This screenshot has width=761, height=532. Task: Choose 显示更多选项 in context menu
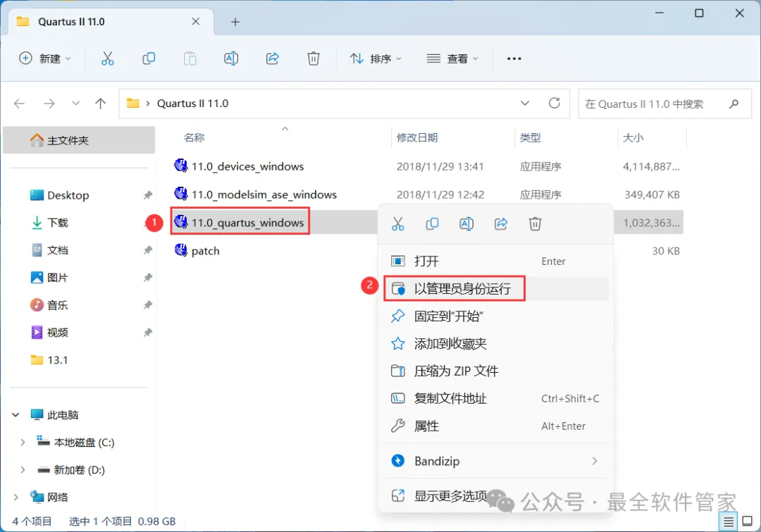(495, 495)
